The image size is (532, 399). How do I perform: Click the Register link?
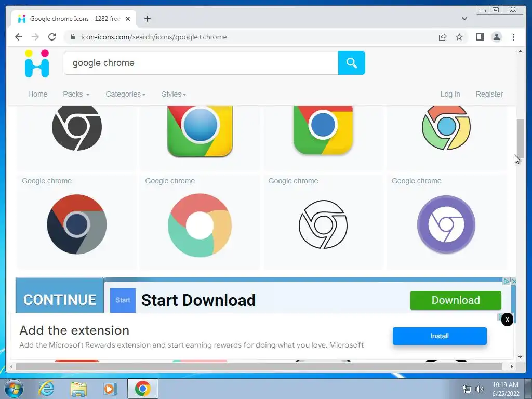tap(489, 95)
